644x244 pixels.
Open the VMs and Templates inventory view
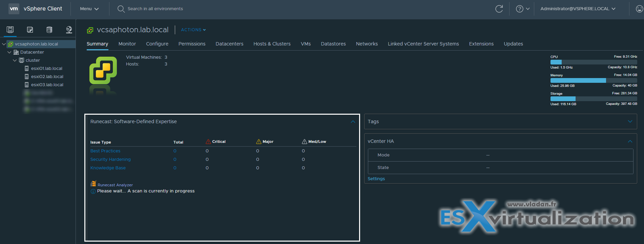(x=30, y=30)
